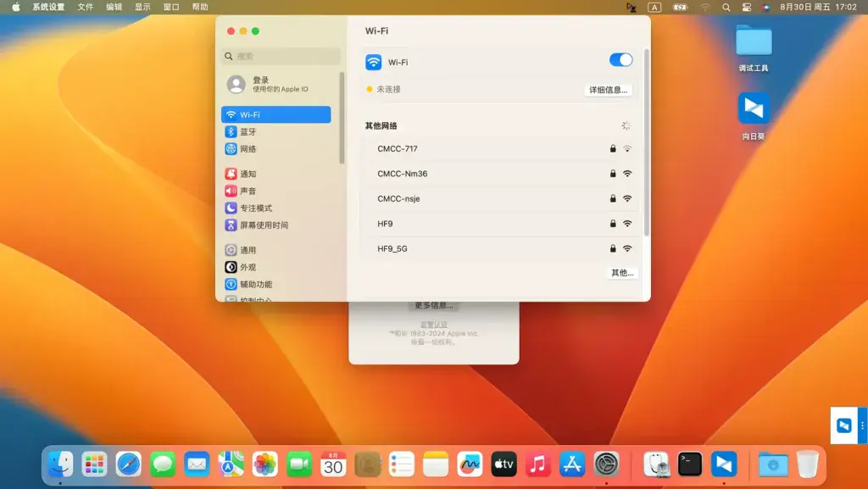The image size is (868, 489).
Task: Open the 编辑 menu
Action: pos(114,7)
